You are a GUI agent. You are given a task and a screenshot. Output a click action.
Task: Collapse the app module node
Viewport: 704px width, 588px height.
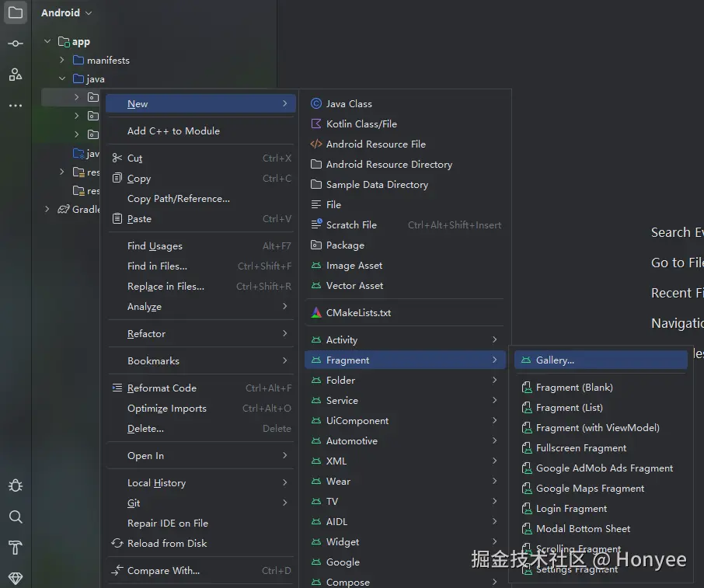[x=47, y=41]
